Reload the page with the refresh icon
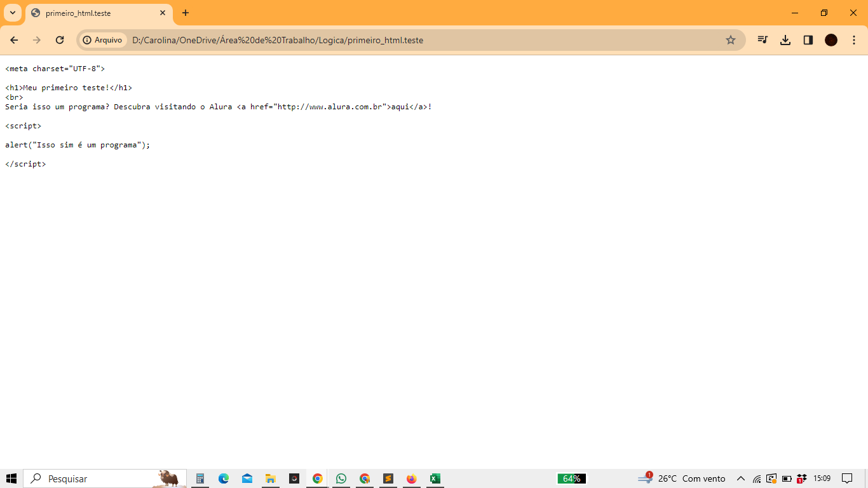The image size is (868, 488). point(60,40)
